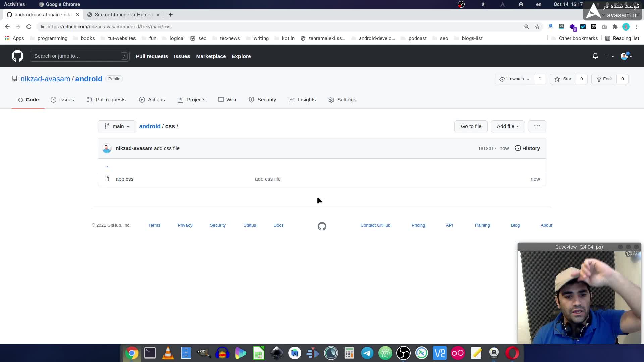Open the notifications bell
644x362 pixels.
pyautogui.click(x=595, y=56)
